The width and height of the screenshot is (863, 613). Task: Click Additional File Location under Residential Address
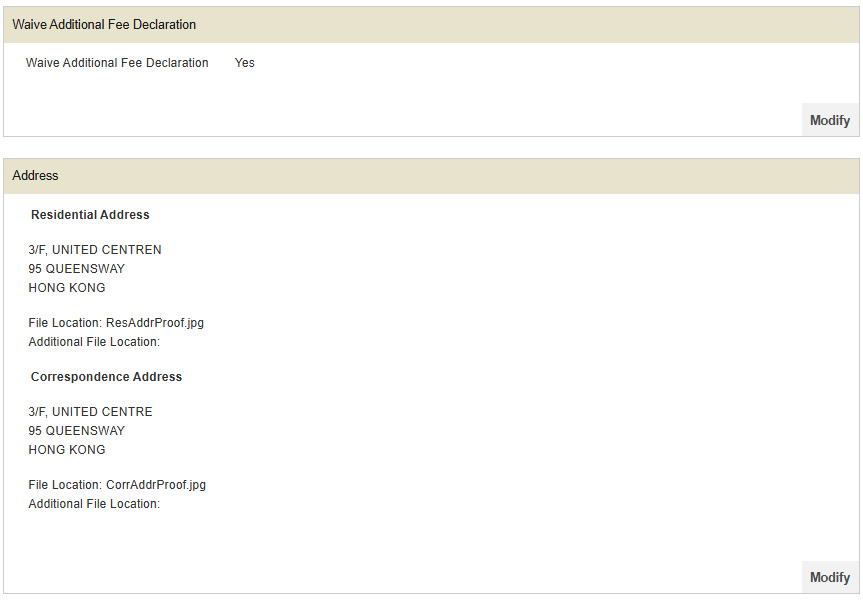(x=94, y=342)
